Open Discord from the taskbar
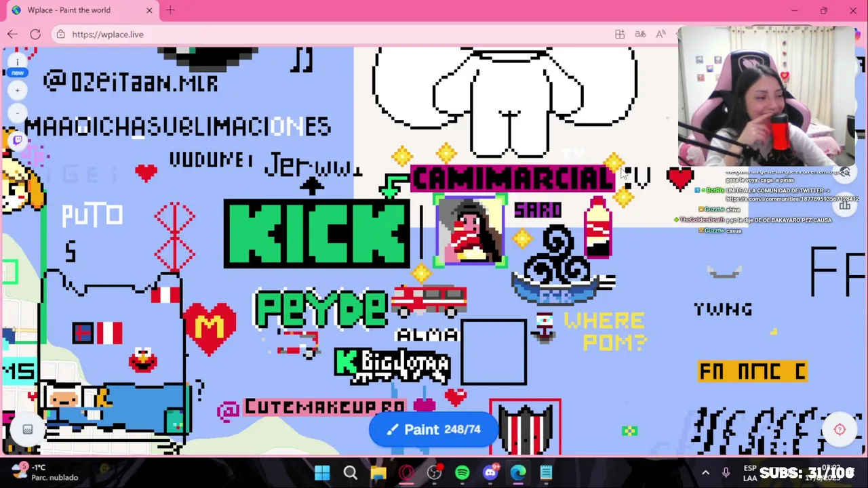 pyautogui.click(x=490, y=472)
